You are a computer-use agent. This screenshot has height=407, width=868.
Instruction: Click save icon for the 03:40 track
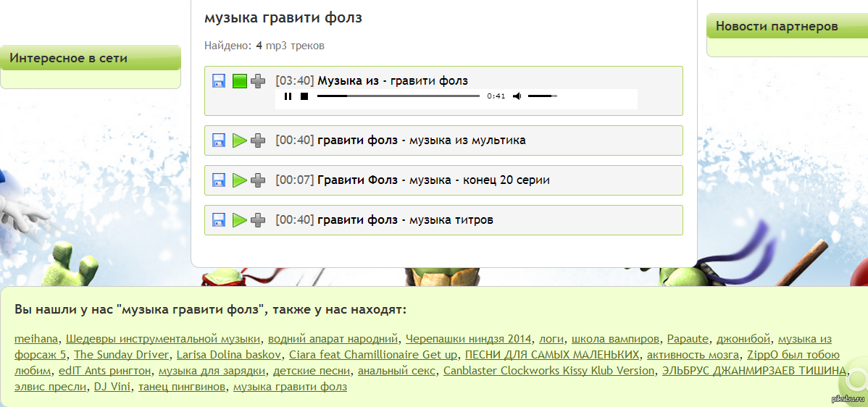tap(219, 81)
